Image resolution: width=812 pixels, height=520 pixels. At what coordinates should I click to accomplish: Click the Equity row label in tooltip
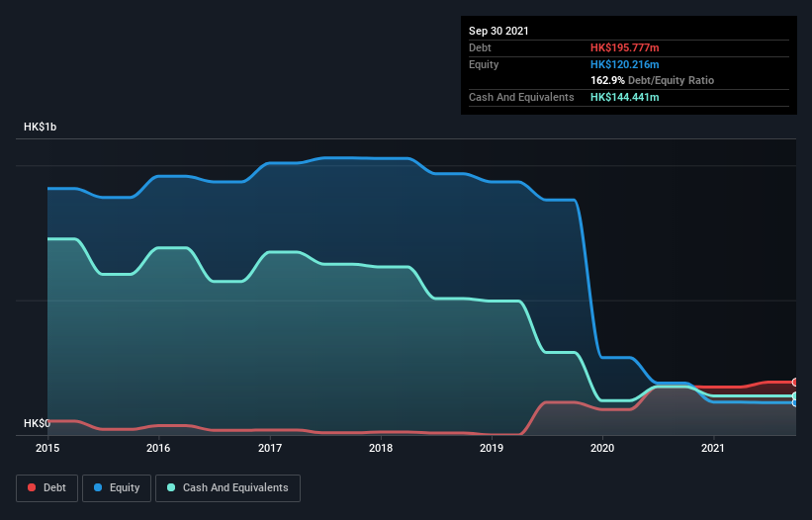click(x=484, y=64)
